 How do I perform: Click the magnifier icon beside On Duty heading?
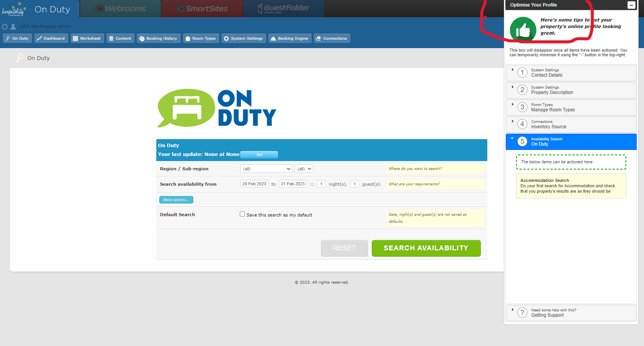[20, 58]
